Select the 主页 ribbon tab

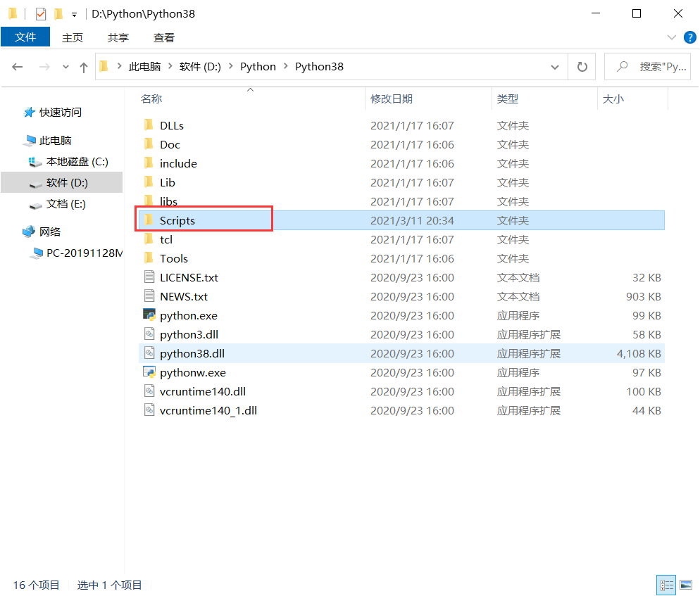coord(73,37)
